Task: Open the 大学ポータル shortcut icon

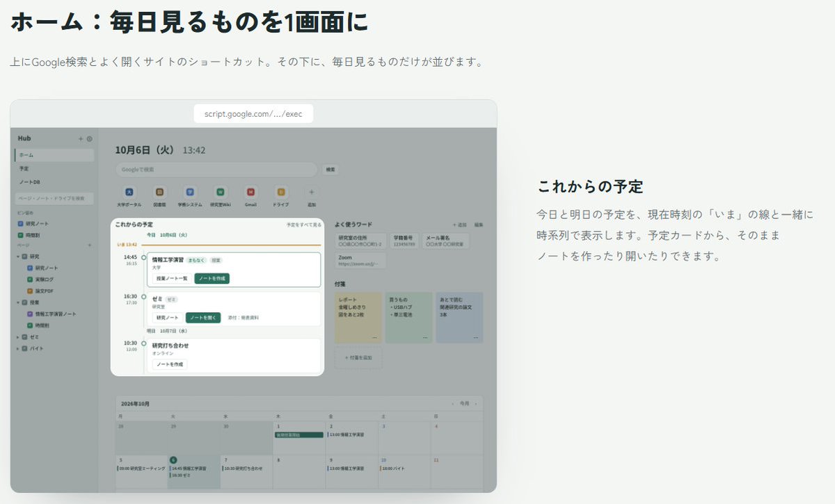Action: point(129,192)
